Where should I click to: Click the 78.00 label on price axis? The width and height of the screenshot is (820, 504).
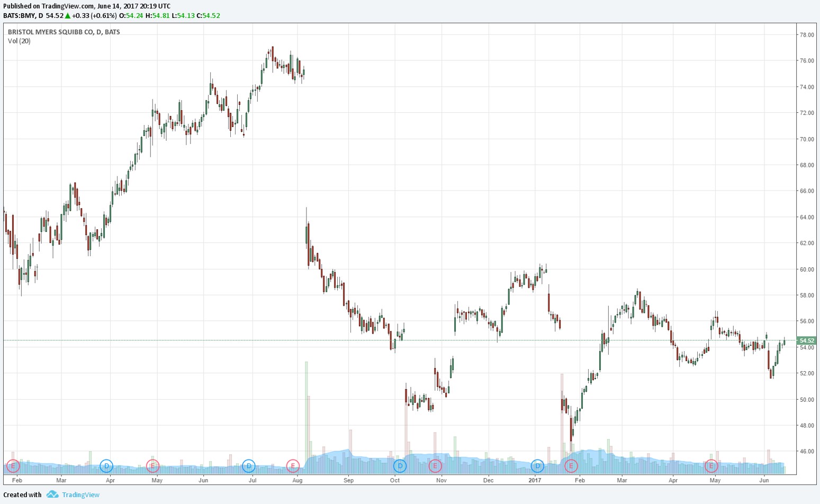[807, 35]
